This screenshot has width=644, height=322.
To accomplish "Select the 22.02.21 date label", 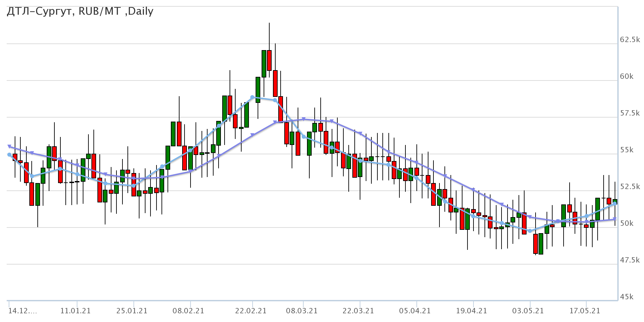I will point(251,311).
